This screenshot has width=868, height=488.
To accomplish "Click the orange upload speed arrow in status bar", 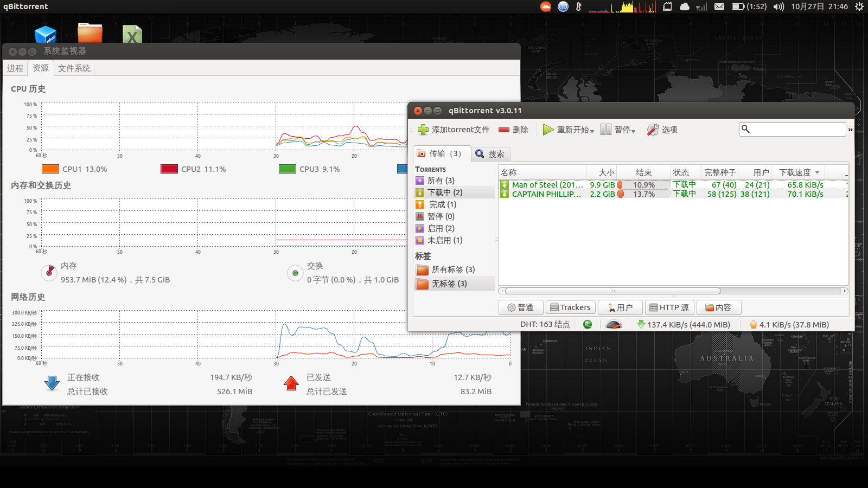I will click(x=753, y=324).
